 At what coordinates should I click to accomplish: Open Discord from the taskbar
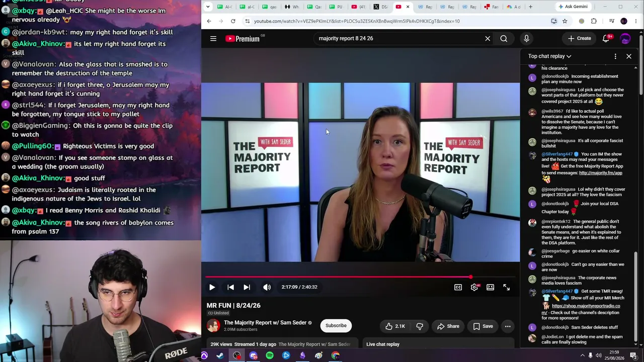(253, 356)
